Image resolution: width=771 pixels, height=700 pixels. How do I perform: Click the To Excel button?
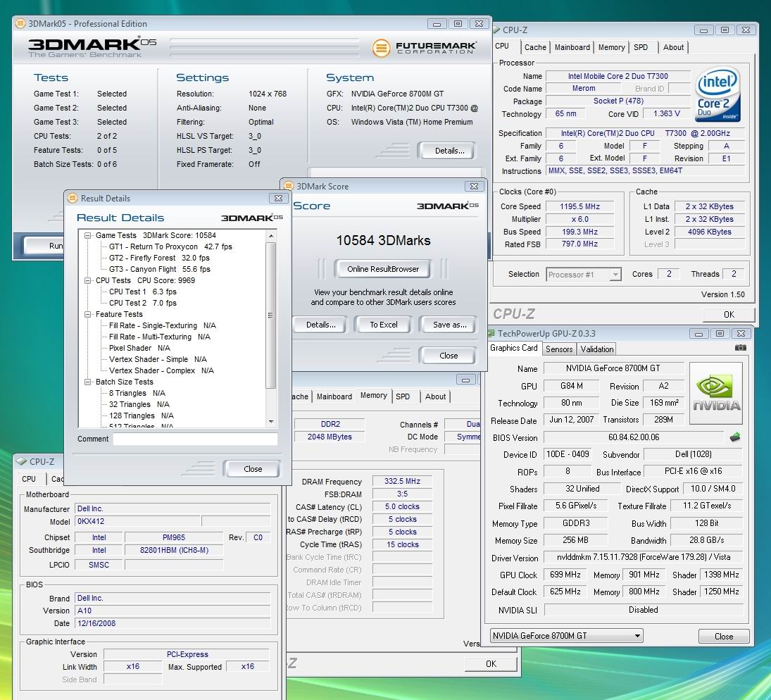(x=384, y=325)
